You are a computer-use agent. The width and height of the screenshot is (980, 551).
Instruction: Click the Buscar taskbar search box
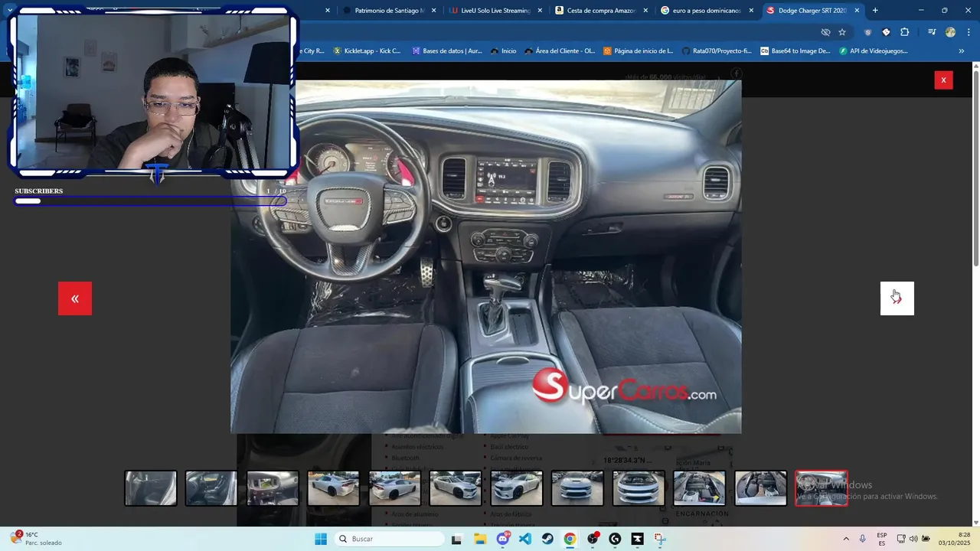[x=389, y=539]
